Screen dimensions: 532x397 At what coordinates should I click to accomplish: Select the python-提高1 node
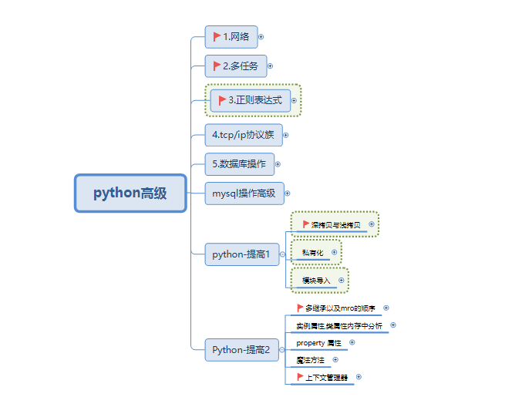coord(242,254)
